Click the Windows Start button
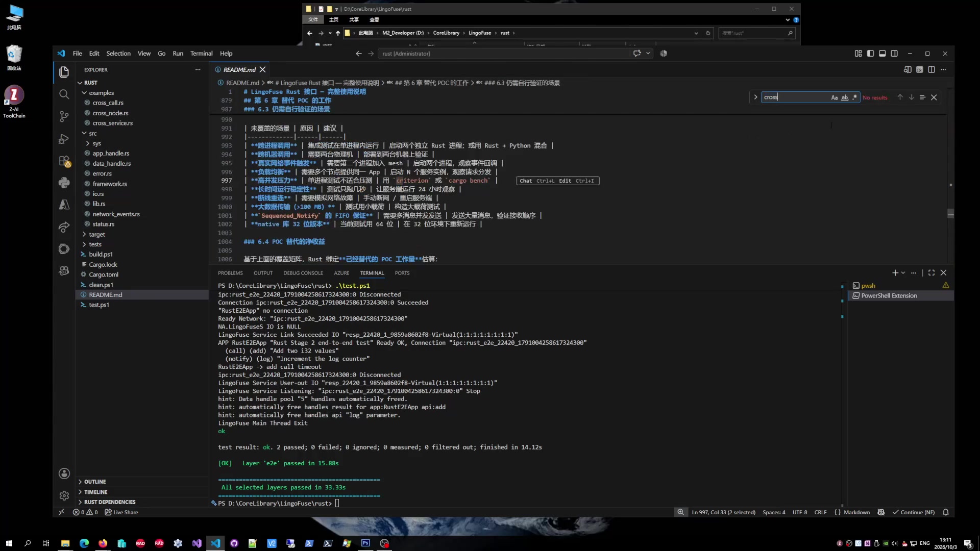The width and height of the screenshot is (980, 551). point(9,543)
